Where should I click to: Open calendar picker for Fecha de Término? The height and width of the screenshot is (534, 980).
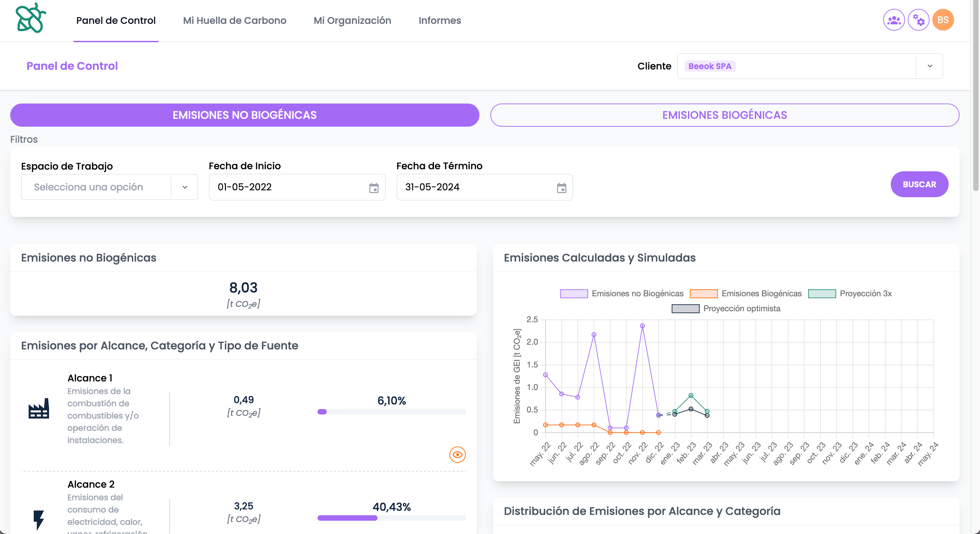pos(562,188)
